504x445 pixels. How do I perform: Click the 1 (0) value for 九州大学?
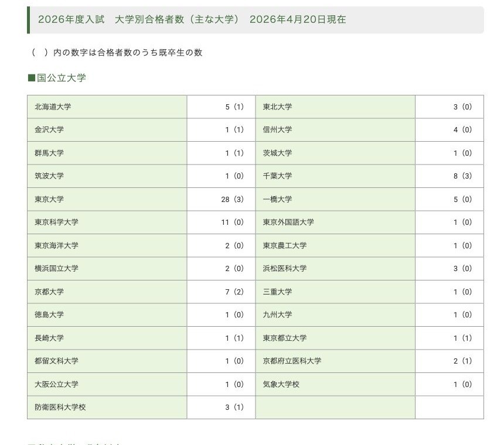462,314
